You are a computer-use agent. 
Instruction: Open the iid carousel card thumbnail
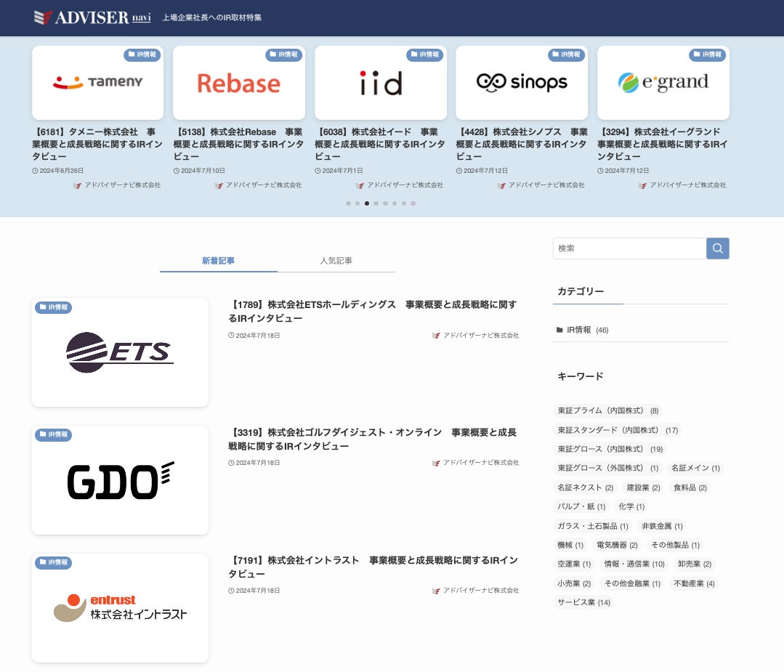[381, 83]
